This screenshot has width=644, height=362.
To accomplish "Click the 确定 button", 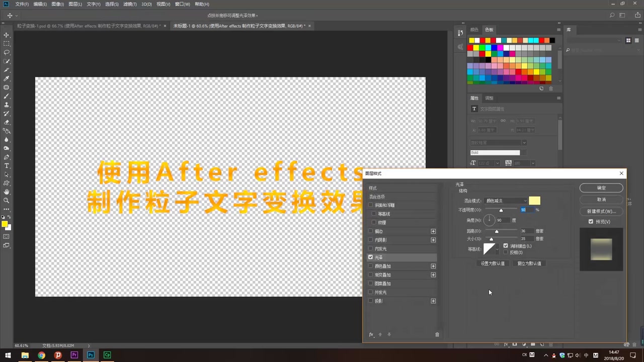I will (x=601, y=188).
